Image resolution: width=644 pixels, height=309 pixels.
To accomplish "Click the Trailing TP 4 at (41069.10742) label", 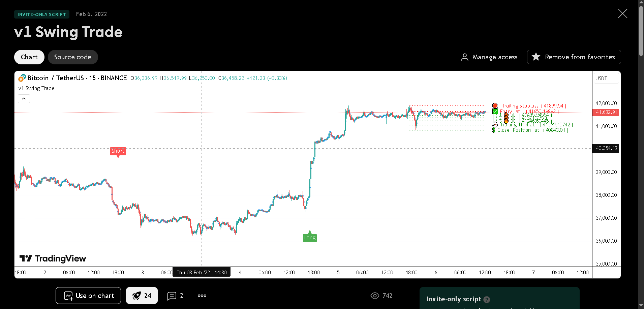I will point(536,125).
